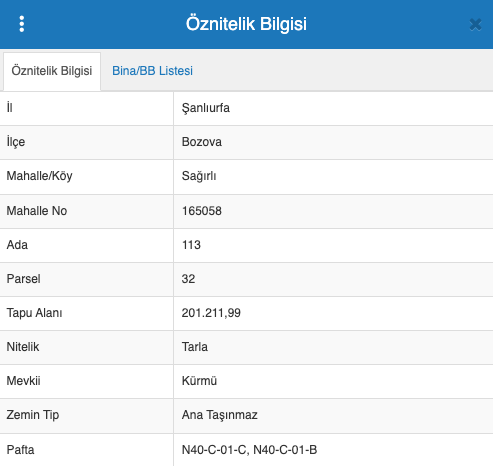
Task: Click the Zemin Tip value Ana Taşınmaz
Action: 220,415
